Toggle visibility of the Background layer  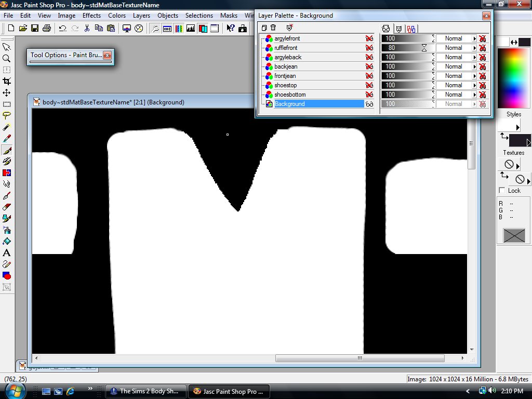369,104
